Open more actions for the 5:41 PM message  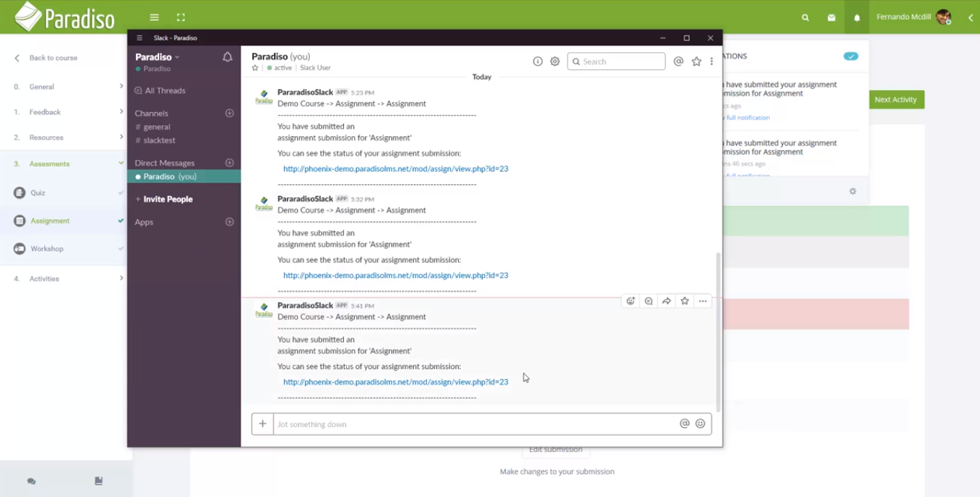pyautogui.click(x=702, y=301)
